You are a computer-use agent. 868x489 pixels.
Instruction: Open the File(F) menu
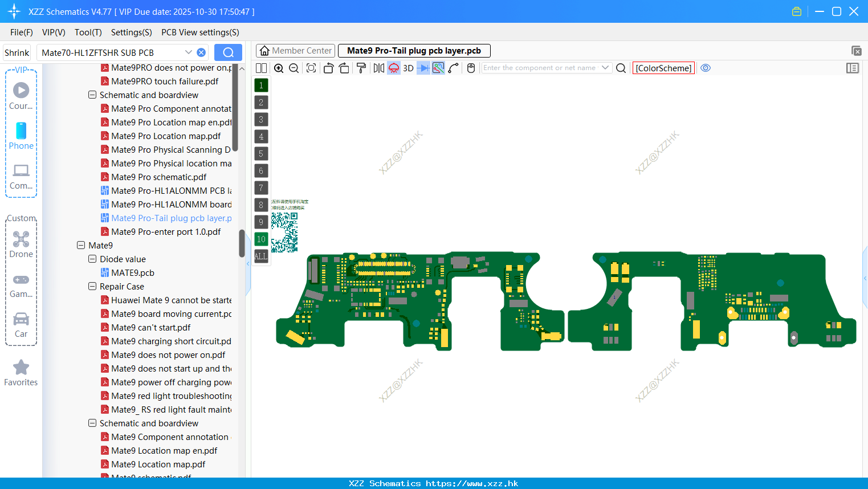click(22, 32)
